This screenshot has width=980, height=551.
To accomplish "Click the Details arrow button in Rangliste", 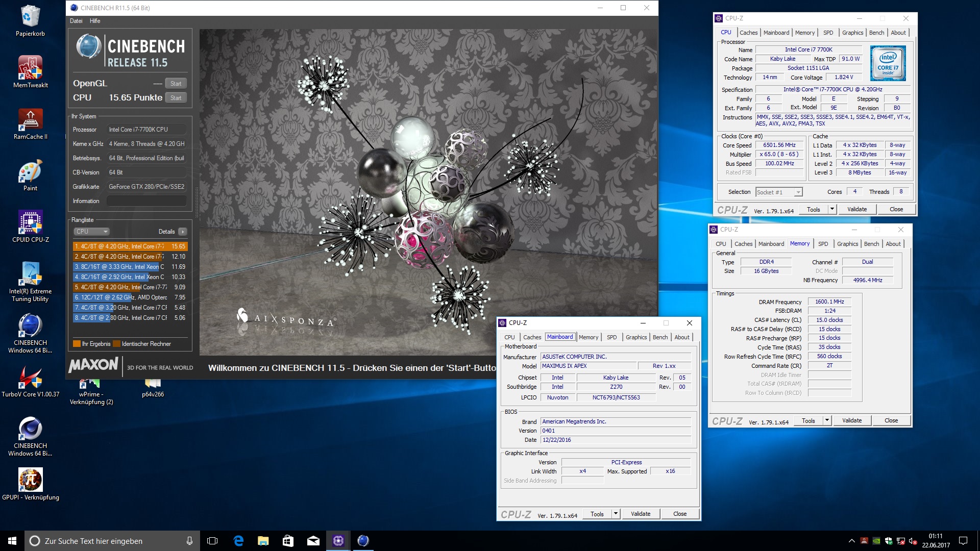I will 182,232.
